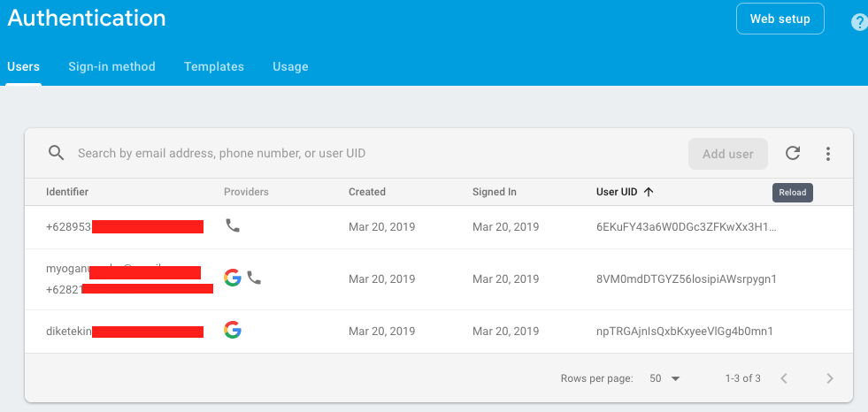The width and height of the screenshot is (868, 412).
Task: Open the Templates tab
Action: (214, 66)
